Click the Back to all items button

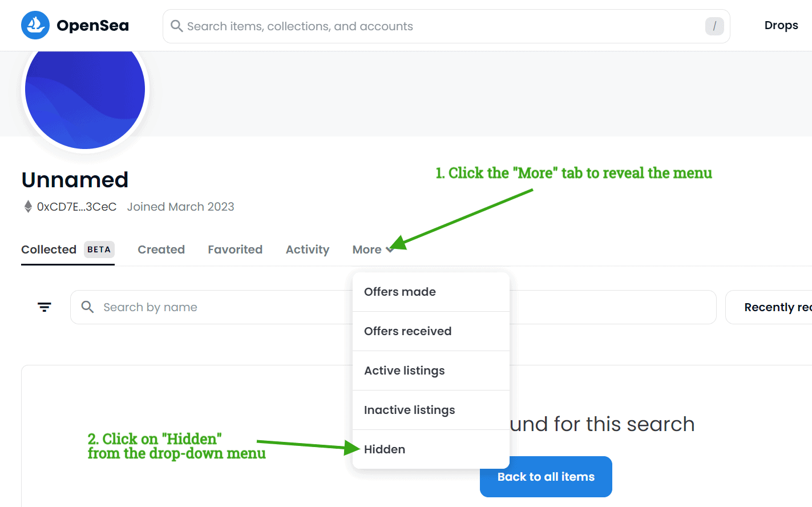546,477
